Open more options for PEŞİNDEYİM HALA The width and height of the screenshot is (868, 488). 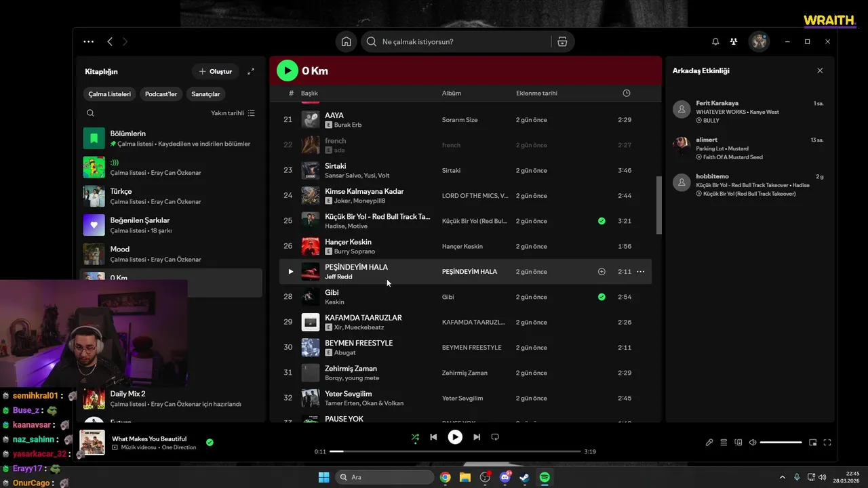pos(640,272)
